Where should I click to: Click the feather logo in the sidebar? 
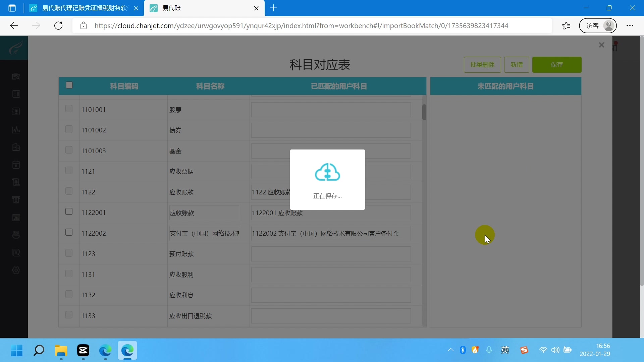pyautogui.click(x=15, y=48)
